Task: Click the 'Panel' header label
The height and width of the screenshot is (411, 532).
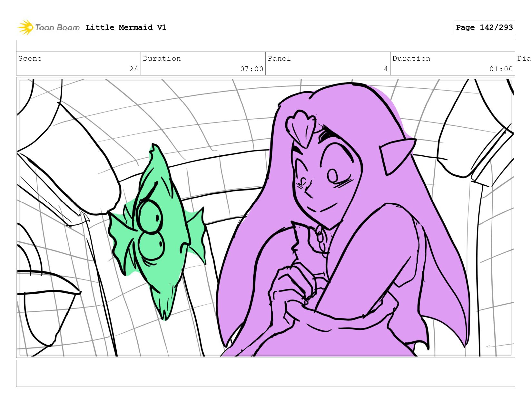Action: click(x=279, y=58)
